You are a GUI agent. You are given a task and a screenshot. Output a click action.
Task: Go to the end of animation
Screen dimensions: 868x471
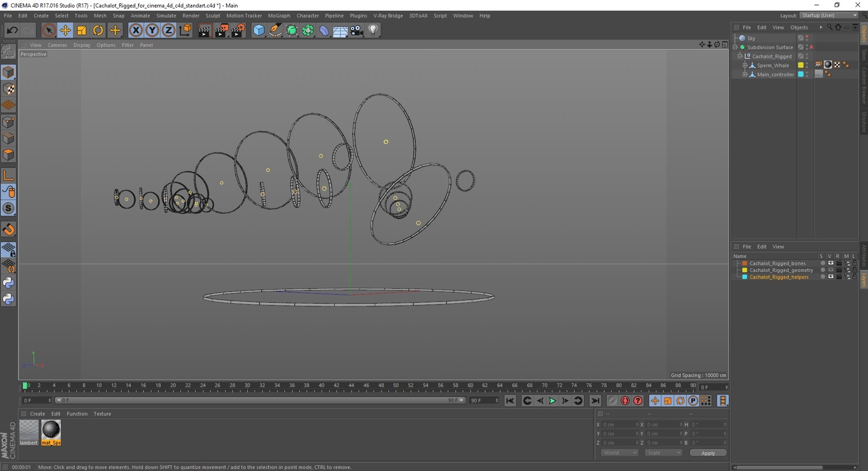[595, 401]
